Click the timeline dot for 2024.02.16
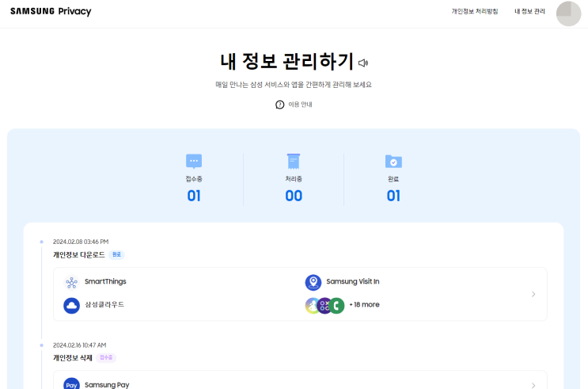The width and height of the screenshot is (588, 389). tap(42, 345)
